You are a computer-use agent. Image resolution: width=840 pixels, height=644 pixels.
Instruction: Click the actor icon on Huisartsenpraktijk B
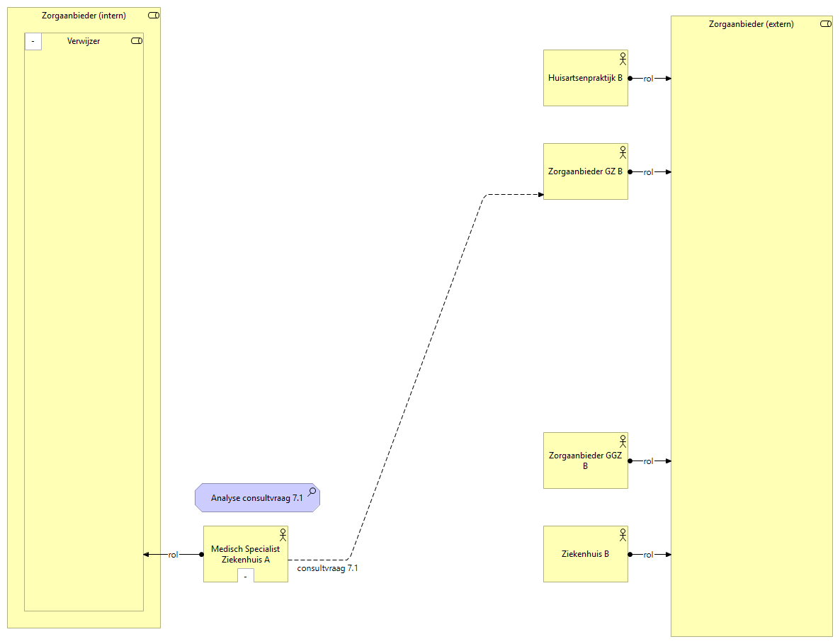pos(623,58)
